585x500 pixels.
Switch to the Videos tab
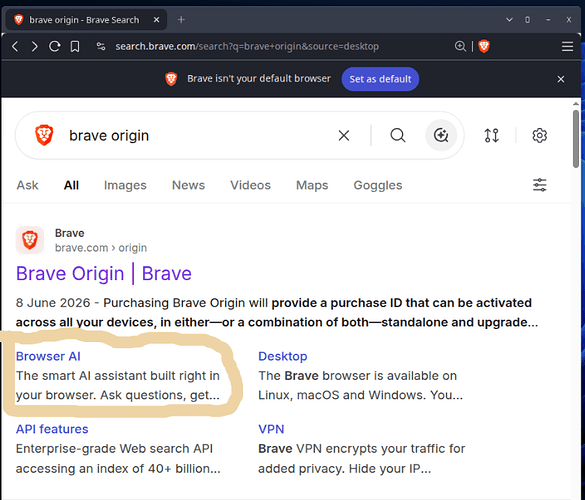point(250,185)
